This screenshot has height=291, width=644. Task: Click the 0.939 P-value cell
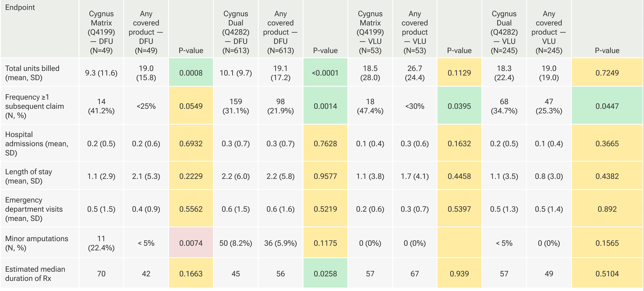point(459,274)
